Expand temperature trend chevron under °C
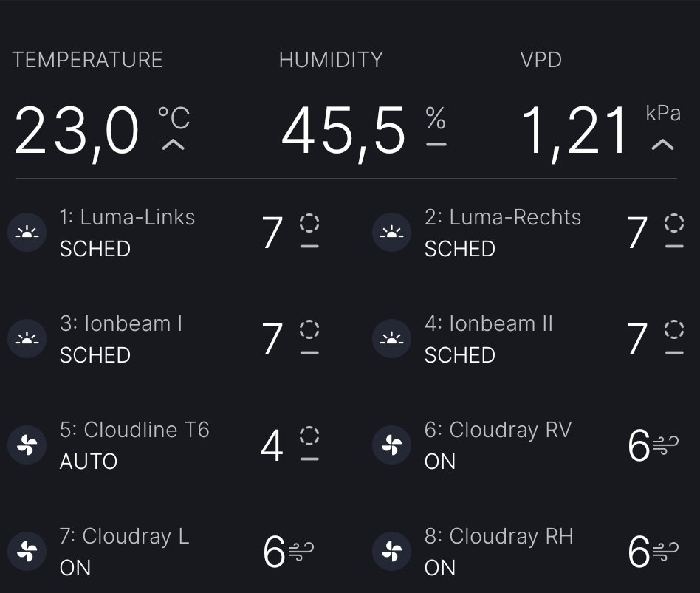Screen dimensions: 700x593 point(174,145)
